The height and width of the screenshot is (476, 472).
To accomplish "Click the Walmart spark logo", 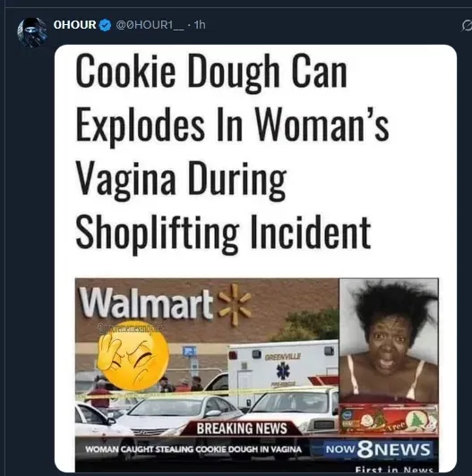I will pos(234,304).
